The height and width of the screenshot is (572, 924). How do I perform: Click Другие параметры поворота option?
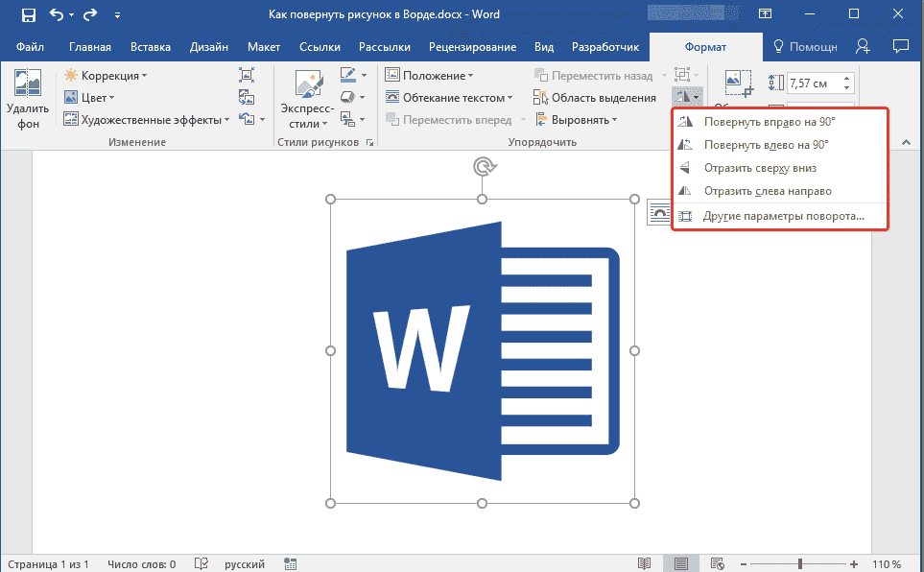pos(783,216)
